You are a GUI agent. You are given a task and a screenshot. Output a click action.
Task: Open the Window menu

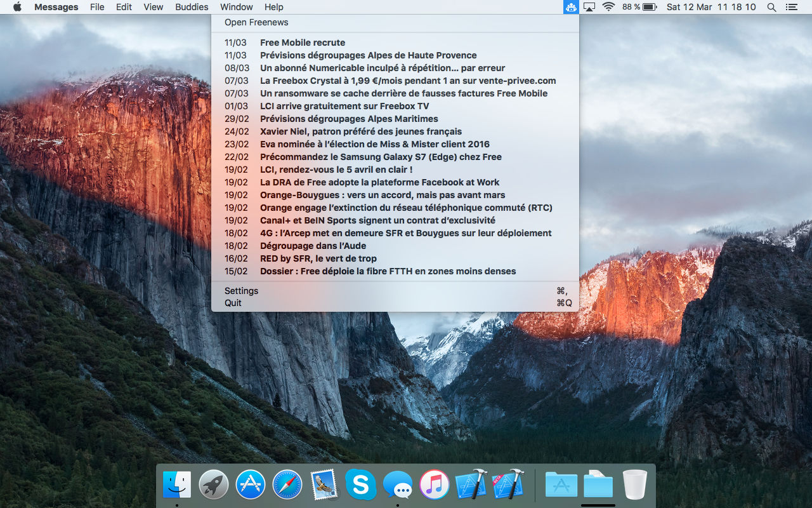[237, 7]
